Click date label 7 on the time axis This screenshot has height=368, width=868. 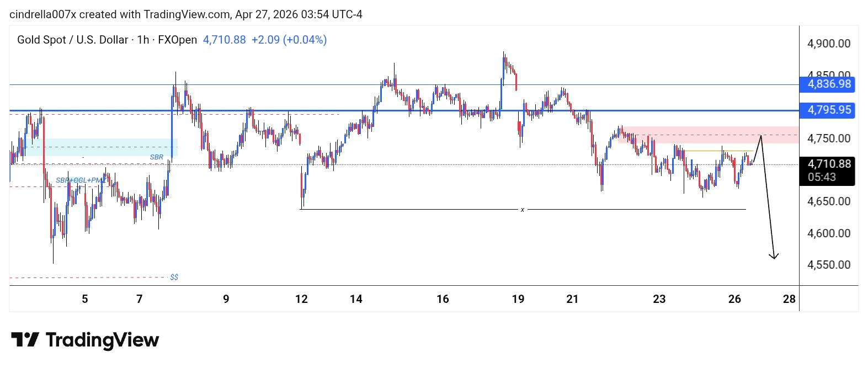(140, 299)
